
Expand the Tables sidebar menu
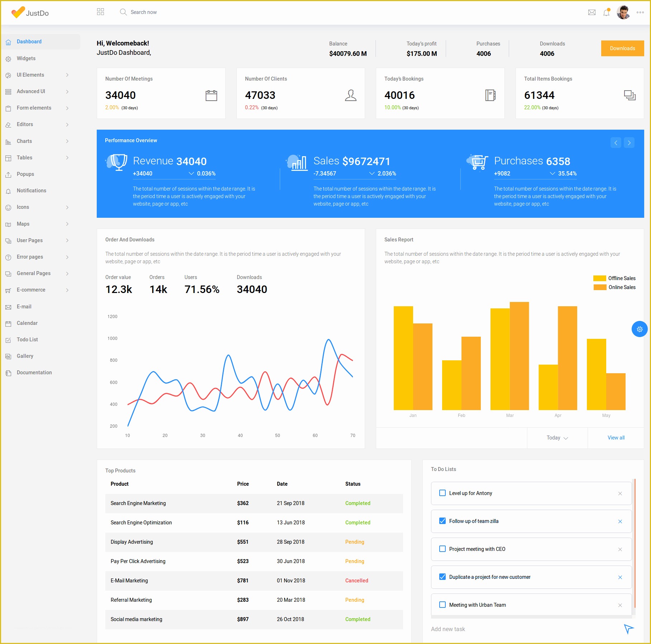point(40,158)
